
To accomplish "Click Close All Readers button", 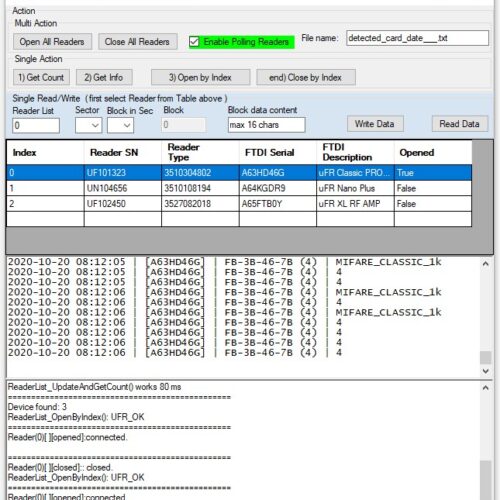I will click(137, 42).
